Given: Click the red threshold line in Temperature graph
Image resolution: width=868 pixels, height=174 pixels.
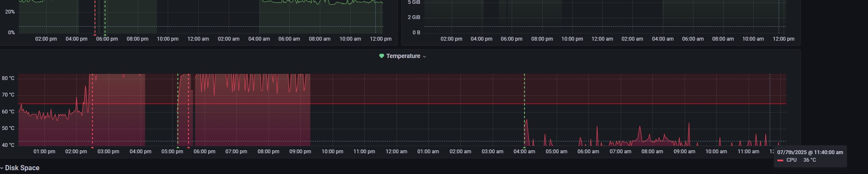Looking at the screenshot, I should pyautogui.click(x=402, y=104).
